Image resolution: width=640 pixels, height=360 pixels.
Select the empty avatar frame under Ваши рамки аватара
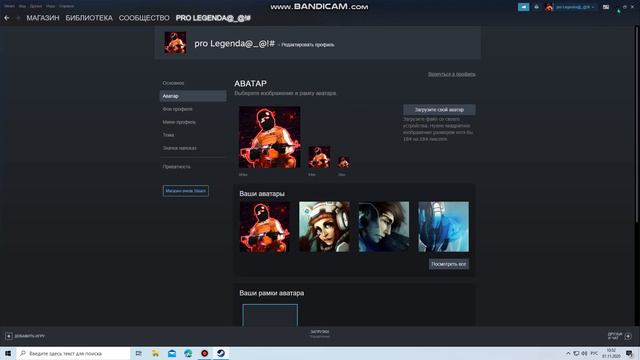click(x=270, y=315)
